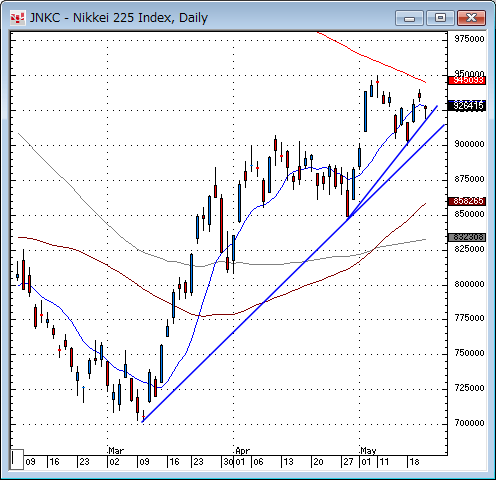
Task: Click the 750000 price axis label
Action: (469, 353)
